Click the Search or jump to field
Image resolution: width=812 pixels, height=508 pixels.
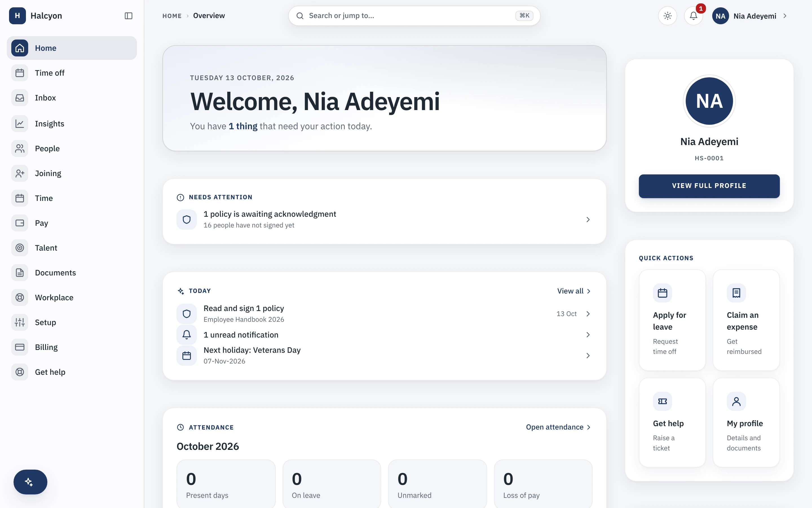(414, 16)
